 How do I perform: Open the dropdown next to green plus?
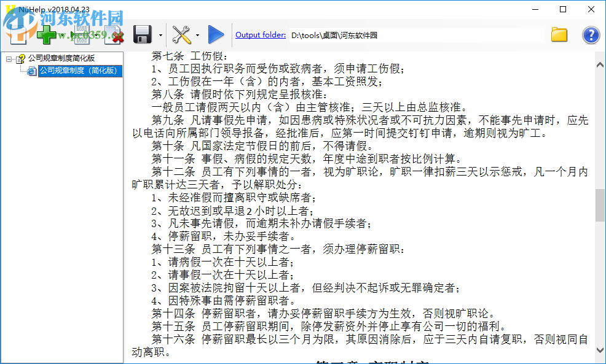pyautogui.click(x=63, y=35)
